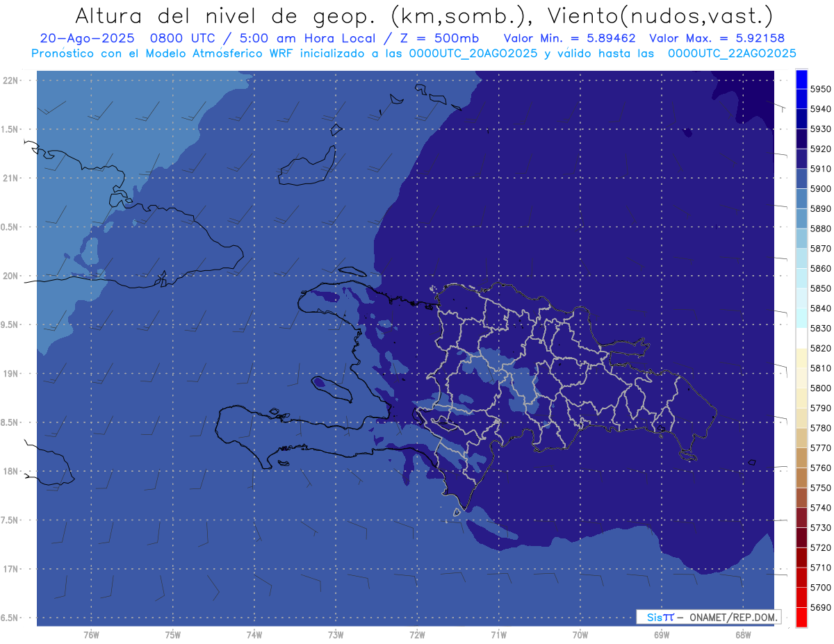Click the '75W' longitude label
The height and width of the screenshot is (644, 834).
(x=173, y=634)
